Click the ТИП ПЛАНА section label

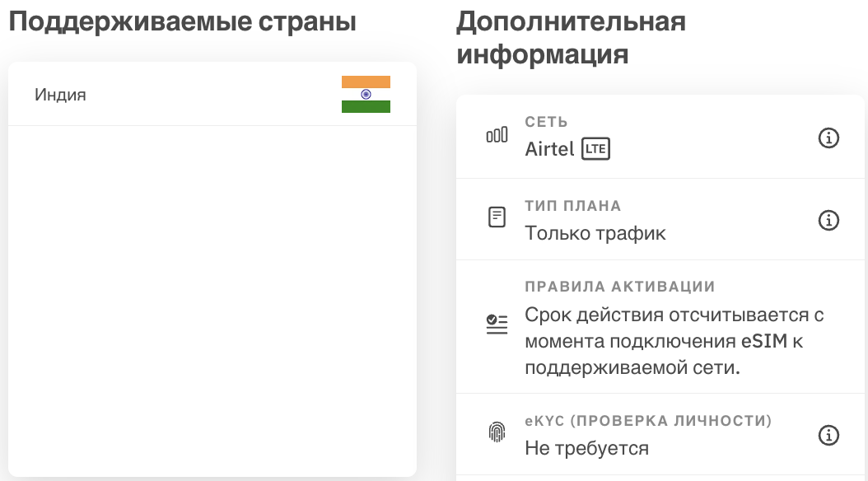[x=573, y=206]
